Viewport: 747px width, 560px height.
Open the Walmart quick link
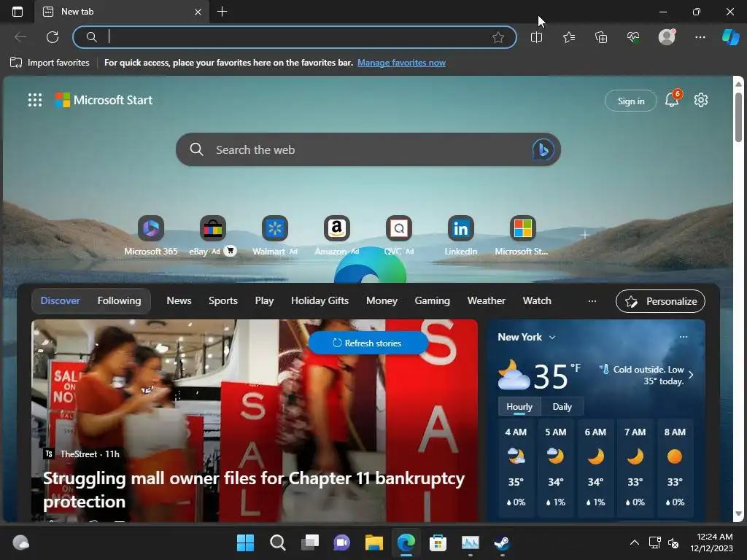(x=275, y=228)
